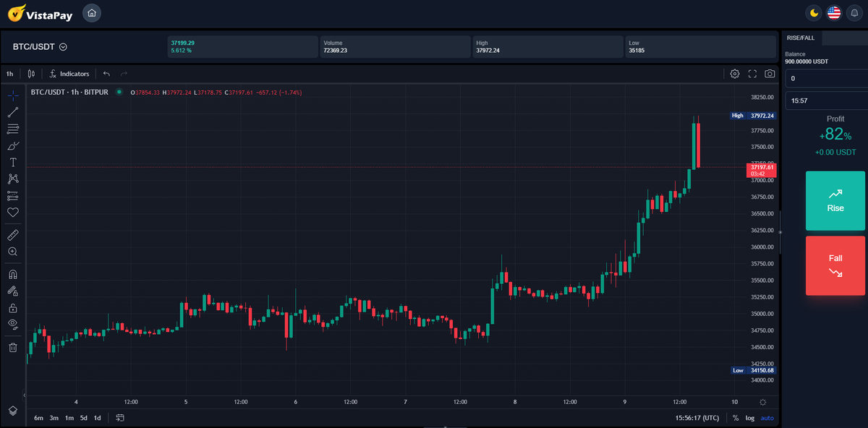Toggle lock all drawing tools
Image resolution: width=868 pixels, height=428 pixels.
[12, 308]
